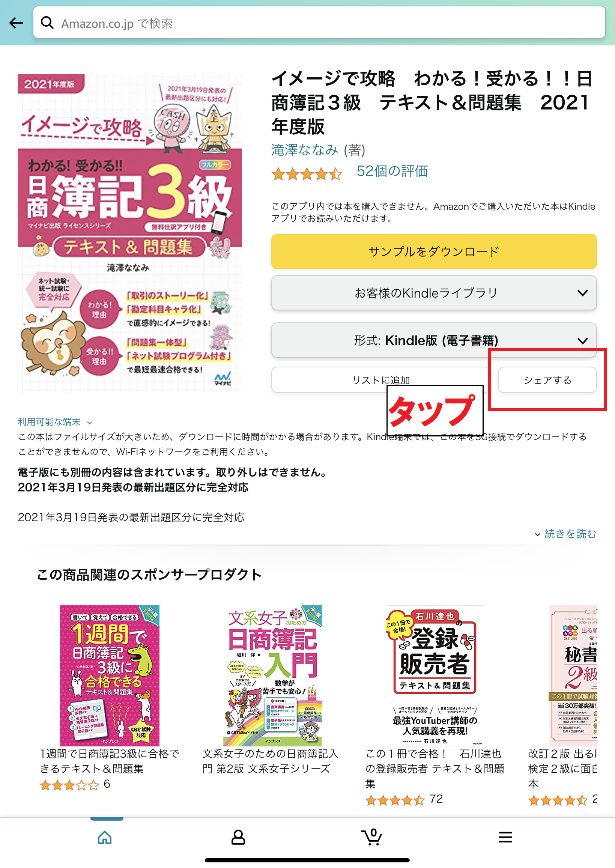This screenshot has height=868, width=615.
Task: Open the 形式: Kindle版 format dropdown
Action: [434, 340]
